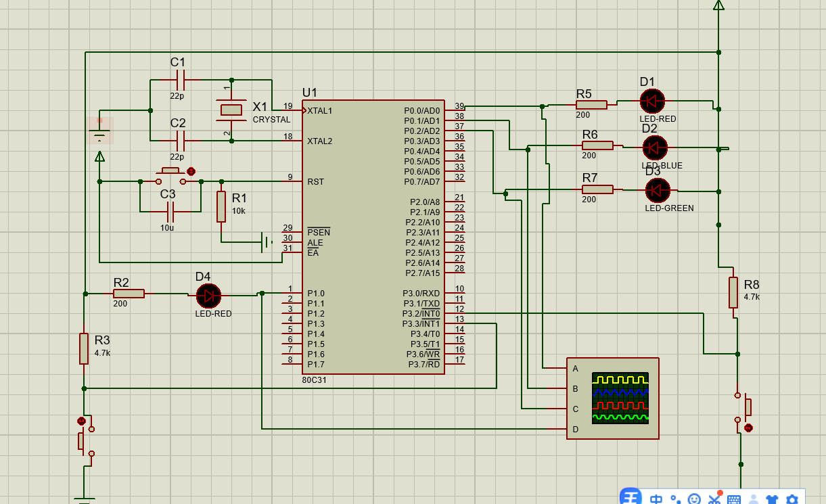Select capacitor C3 symbol
This screenshot has height=504, width=826.
point(170,212)
